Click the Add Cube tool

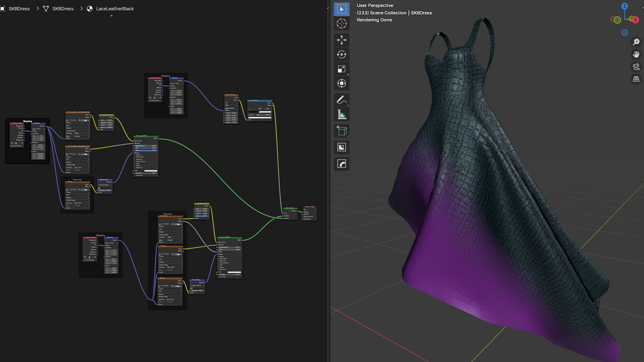(x=341, y=131)
